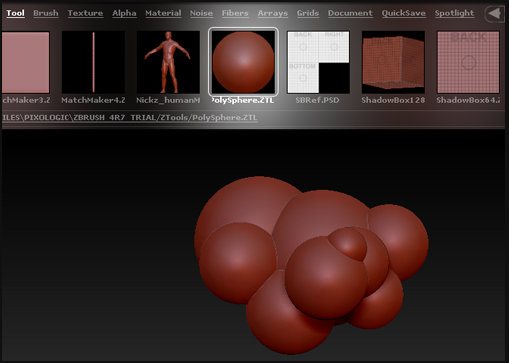Select the ShadowBox128 cube thumbnail
The width and height of the screenshot is (509, 363).
coord(393,62)
